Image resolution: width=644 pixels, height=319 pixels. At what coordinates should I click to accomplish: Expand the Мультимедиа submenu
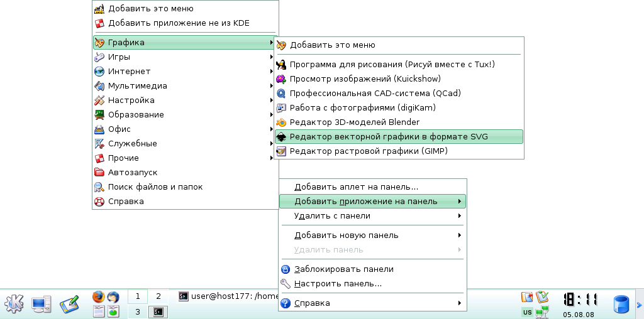137,85
